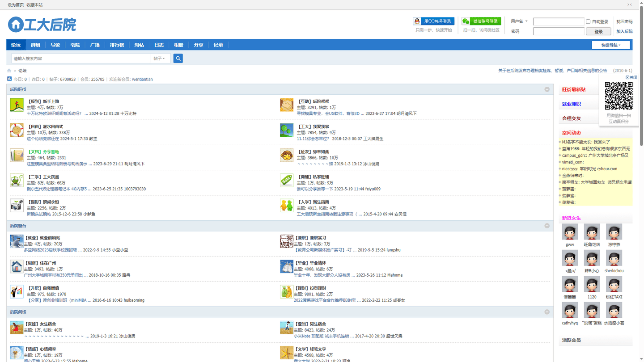The image size is (644, 362).
Task: Select the 淘帖 nav tab
Action: tap(139, 45)
